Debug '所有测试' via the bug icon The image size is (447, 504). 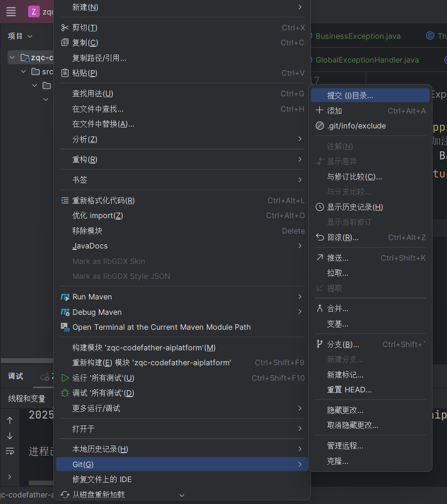65,393
